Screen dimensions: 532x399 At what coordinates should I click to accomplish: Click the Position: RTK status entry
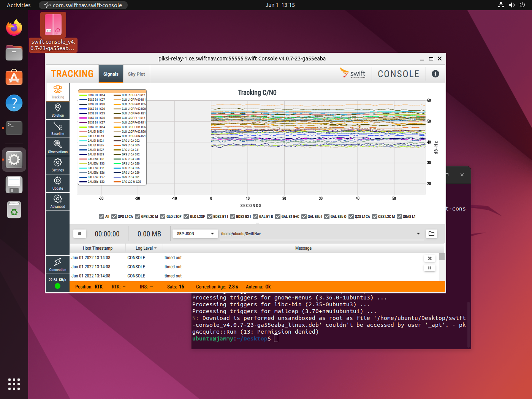click(x=89, y=287)
